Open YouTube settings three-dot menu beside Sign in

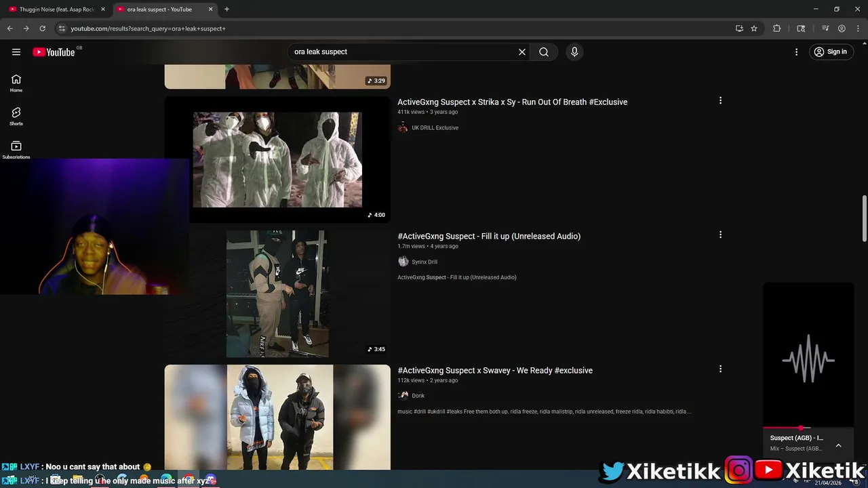tap(797, 52)
